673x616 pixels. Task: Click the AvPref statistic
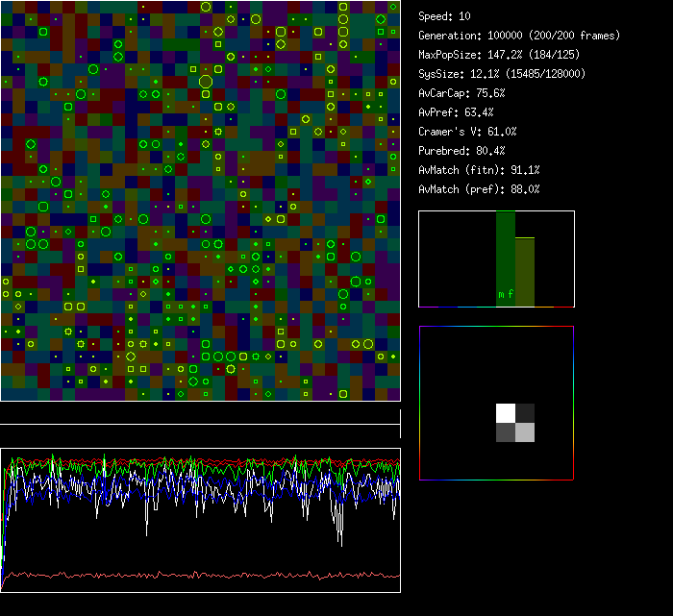[457, 112]
